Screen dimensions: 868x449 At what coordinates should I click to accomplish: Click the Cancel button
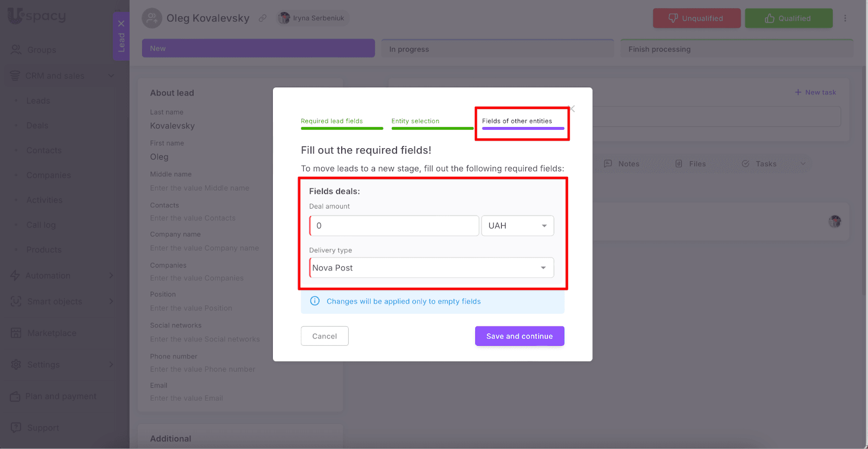[x=324, y=336]
